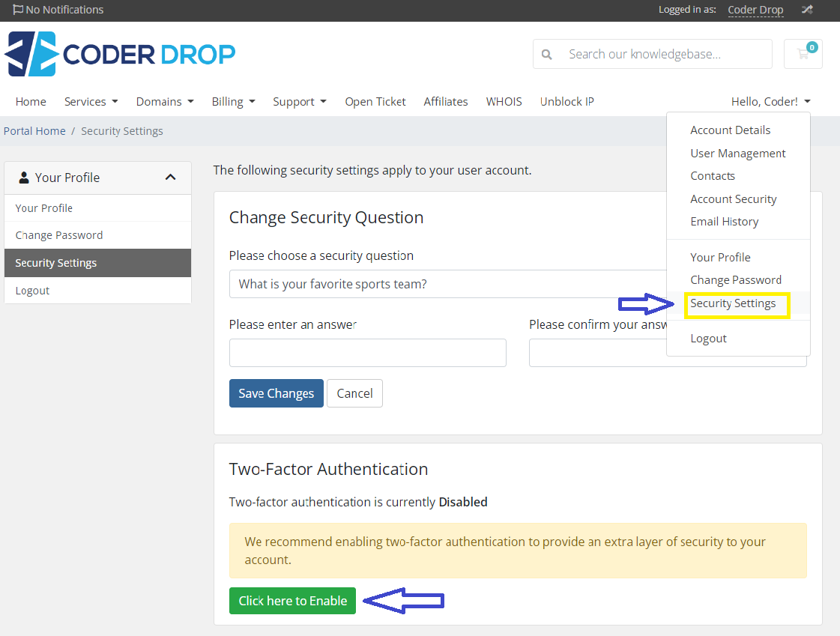Select Your Profile in the dropdown menu
This screenshot has height=636, width=840.
pos(720,258)
